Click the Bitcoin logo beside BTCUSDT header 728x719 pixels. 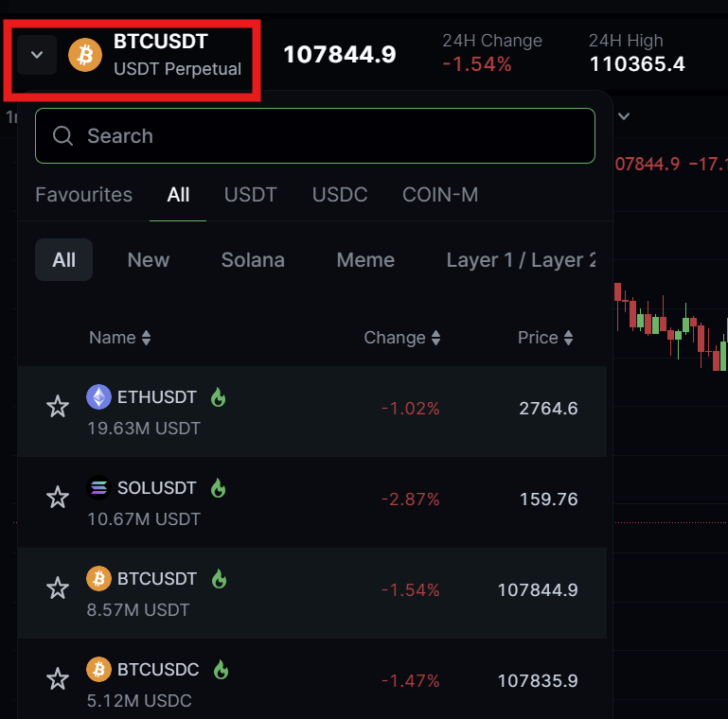85,55
